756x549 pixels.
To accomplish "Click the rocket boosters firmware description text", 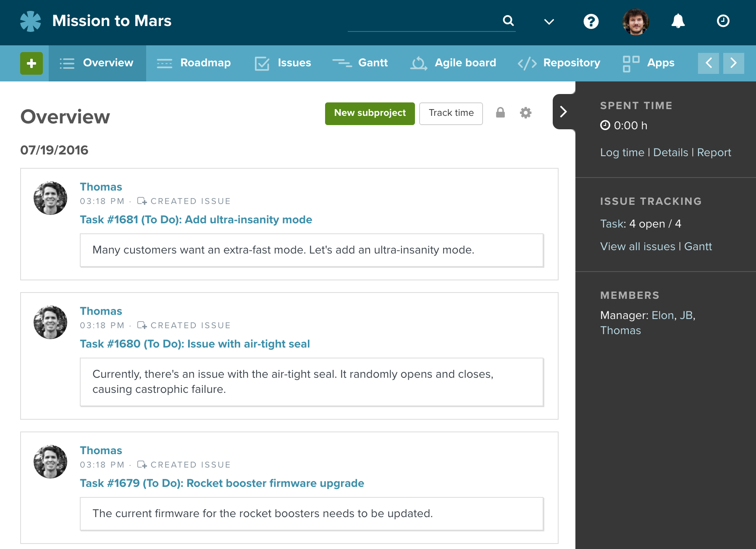I will pos(262,513).
